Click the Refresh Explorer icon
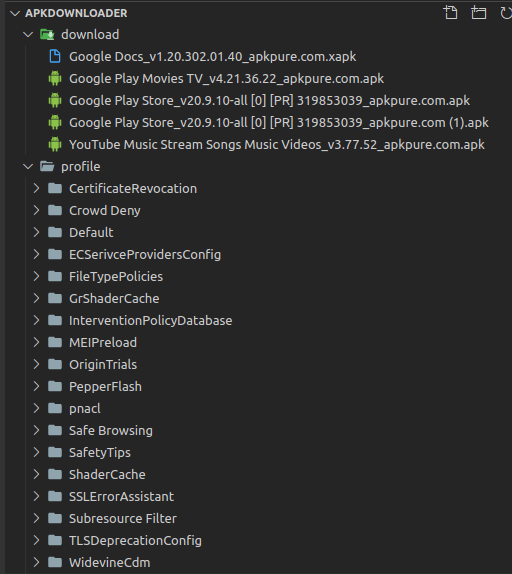Image resolution: width=512 pixels, height=574 pixels. [x=506, y=13]
